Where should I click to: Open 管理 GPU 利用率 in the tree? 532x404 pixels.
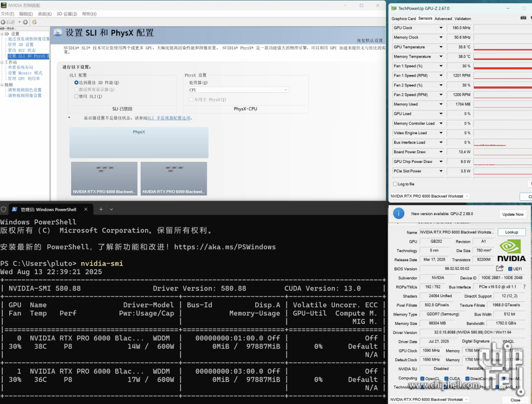pyautogui.click(x=24, y=78)
